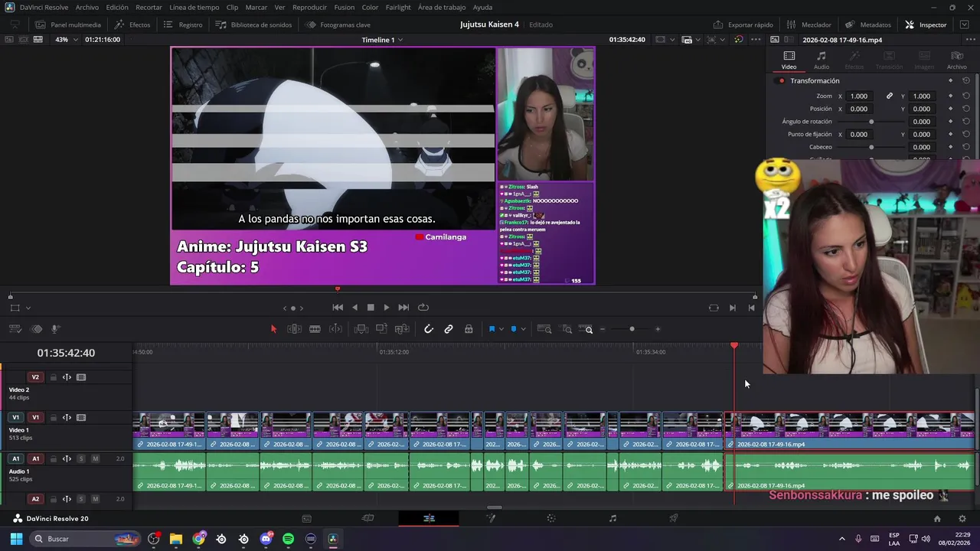Viewport: 980px width, 551px height.
Task: Open Spotify from the taskbar
Action: click(x=288, y=539)
